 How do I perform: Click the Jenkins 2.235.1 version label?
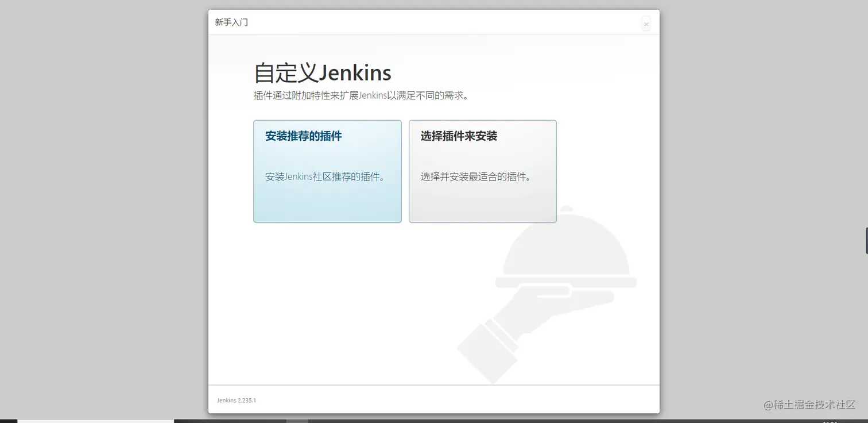pos(236,400)
